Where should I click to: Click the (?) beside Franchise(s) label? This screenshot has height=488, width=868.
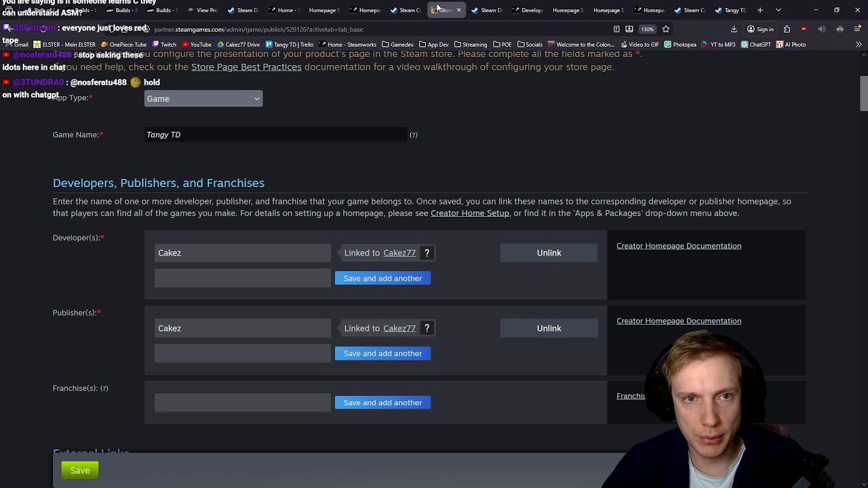pos(104,388)
